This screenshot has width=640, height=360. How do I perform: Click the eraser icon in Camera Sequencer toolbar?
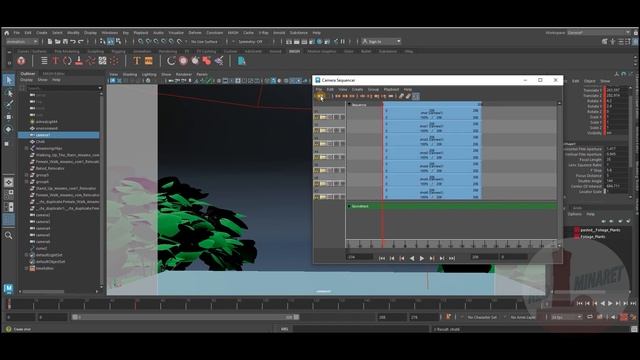point(408,96)
